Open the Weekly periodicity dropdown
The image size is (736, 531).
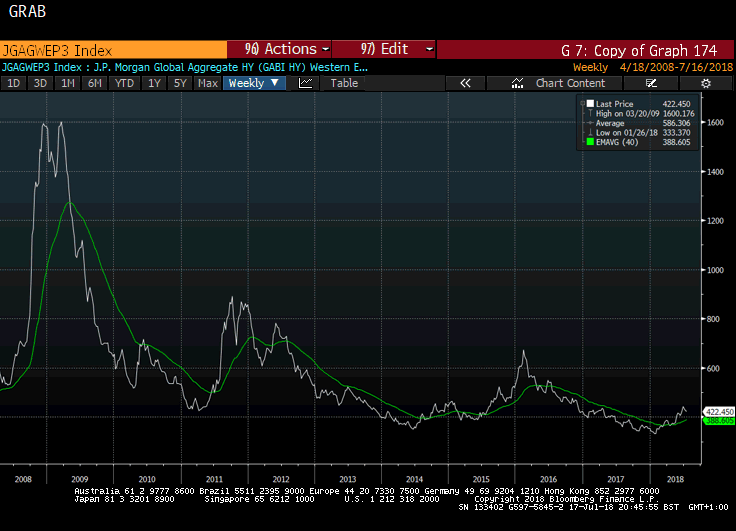[x=253, y=83]
